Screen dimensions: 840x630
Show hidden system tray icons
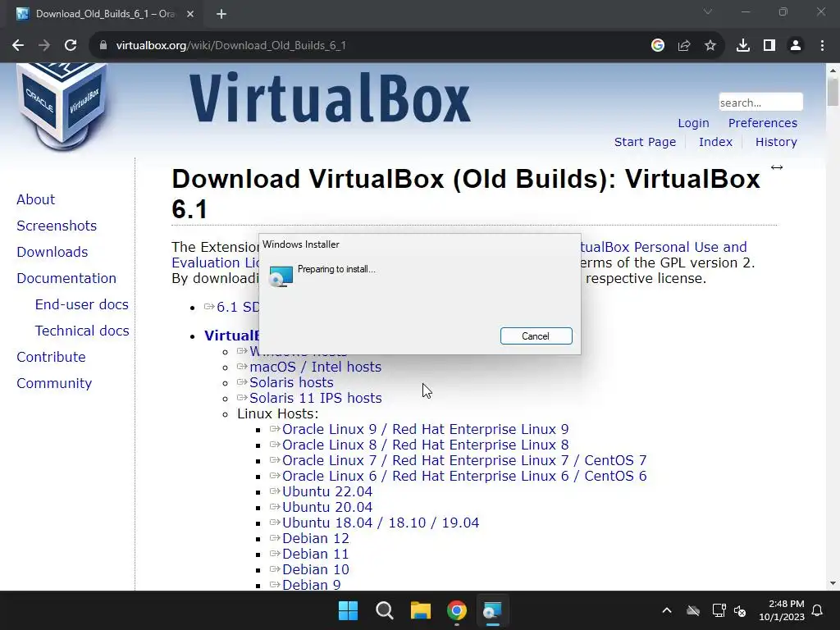pyautogui.click(x=666, y=610)
